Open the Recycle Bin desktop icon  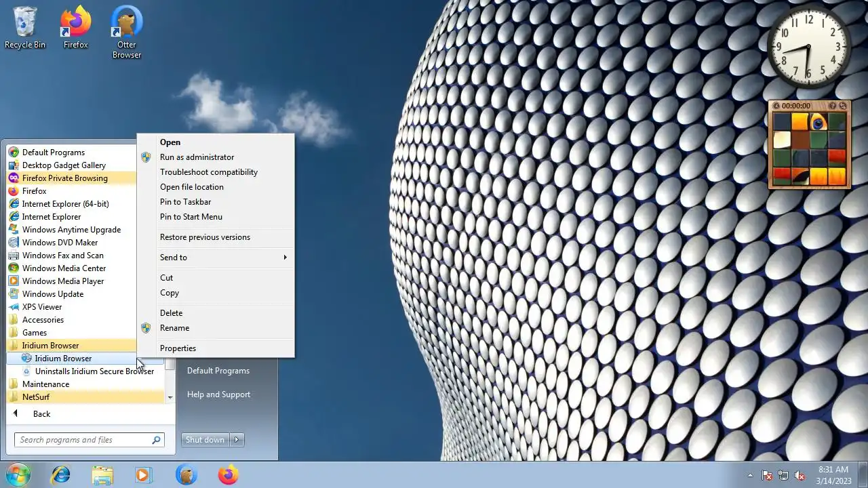25,28
